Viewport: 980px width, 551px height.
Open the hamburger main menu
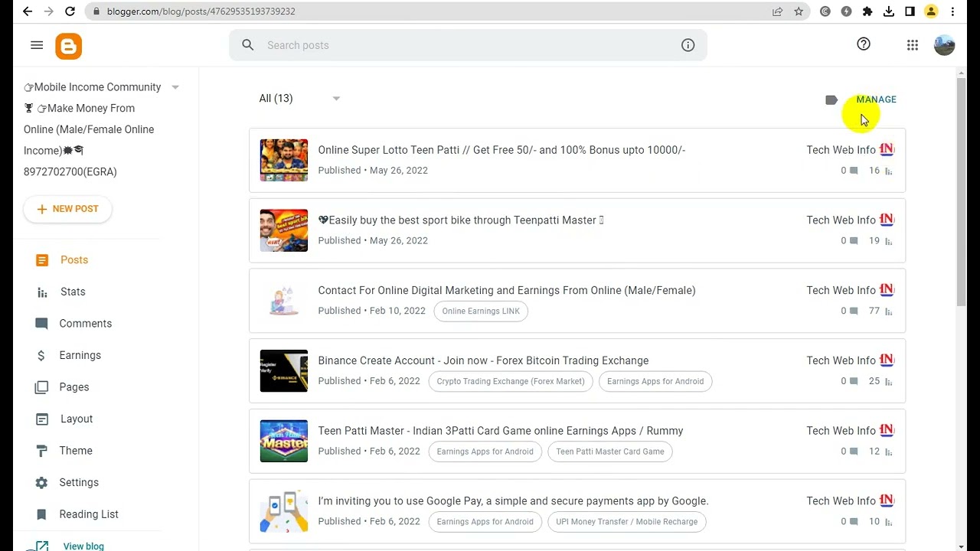tap(37, 45)
